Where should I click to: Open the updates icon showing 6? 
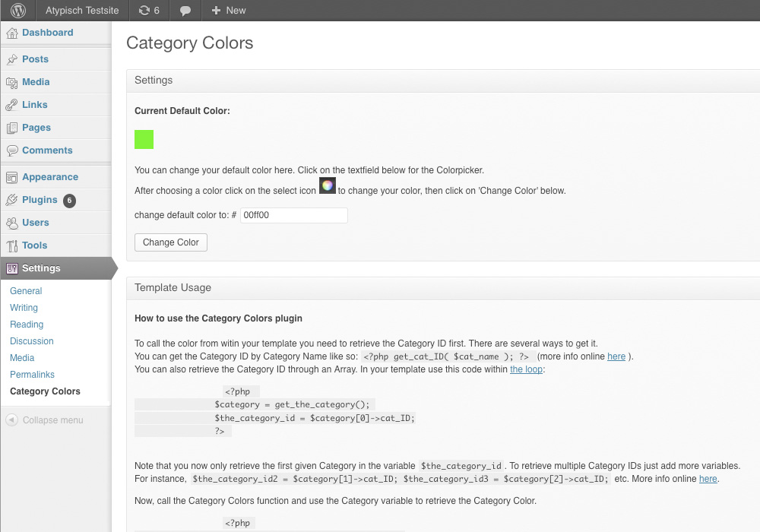tap(149, 10)
